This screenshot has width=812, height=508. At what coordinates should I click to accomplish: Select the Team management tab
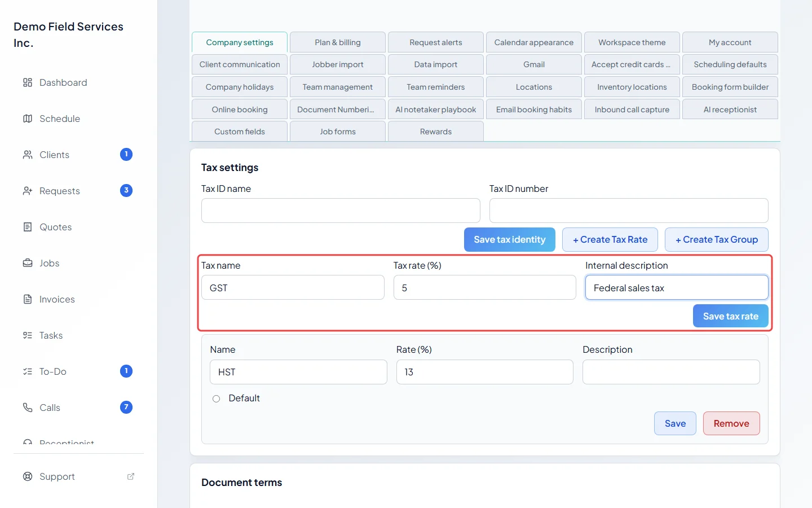click(x=338, y=87)
